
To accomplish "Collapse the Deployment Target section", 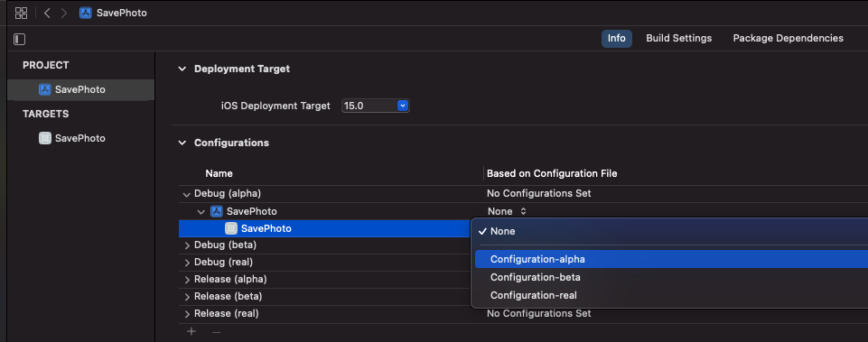I will [182, 69].
